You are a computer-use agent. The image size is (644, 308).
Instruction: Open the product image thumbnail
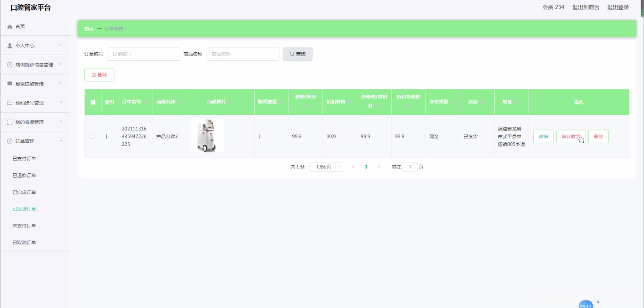[x=207, y=136]
